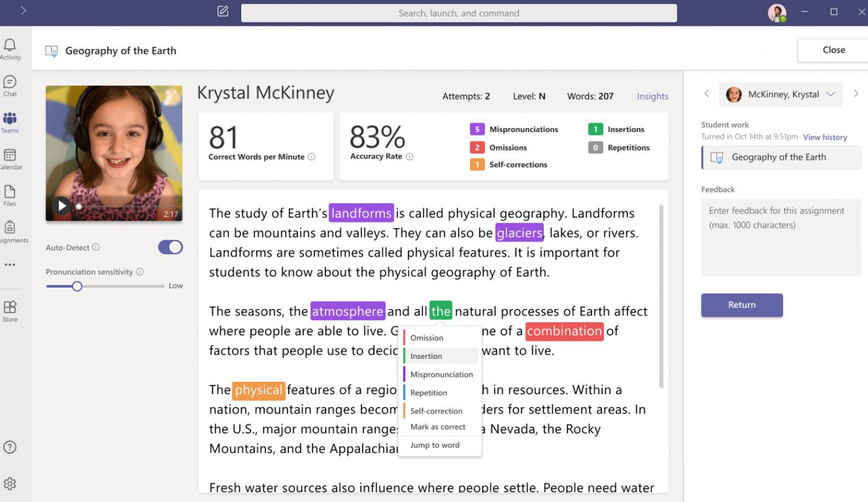868x502 pixels.
Task: Click Krystal's video thumbnail
Action: (x=114, y=153)
